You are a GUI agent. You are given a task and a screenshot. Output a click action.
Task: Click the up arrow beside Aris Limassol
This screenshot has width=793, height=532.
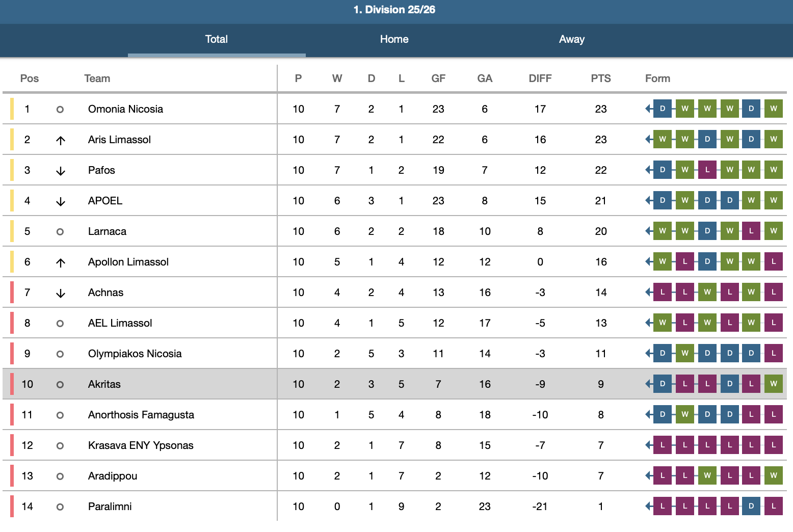[61, 140]
